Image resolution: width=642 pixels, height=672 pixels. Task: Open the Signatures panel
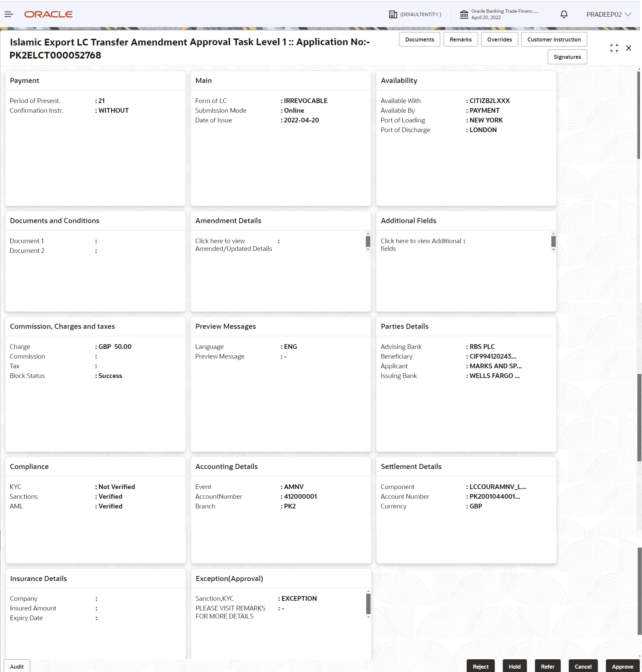(567, 57)
